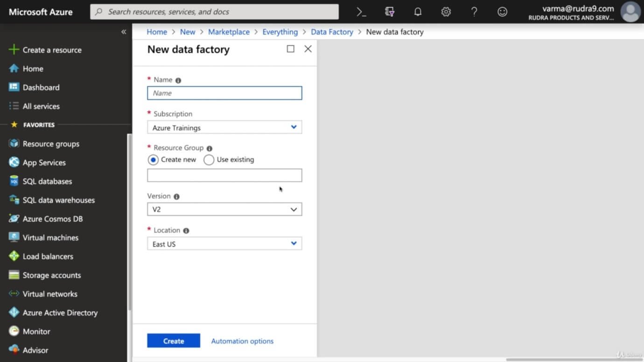Click the Azure Cosmos DB planet icon
The image size is (644, 362).
14,219
